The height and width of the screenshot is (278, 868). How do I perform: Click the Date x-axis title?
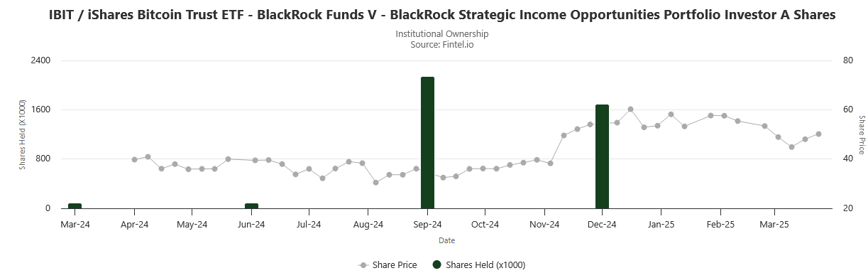446,240
